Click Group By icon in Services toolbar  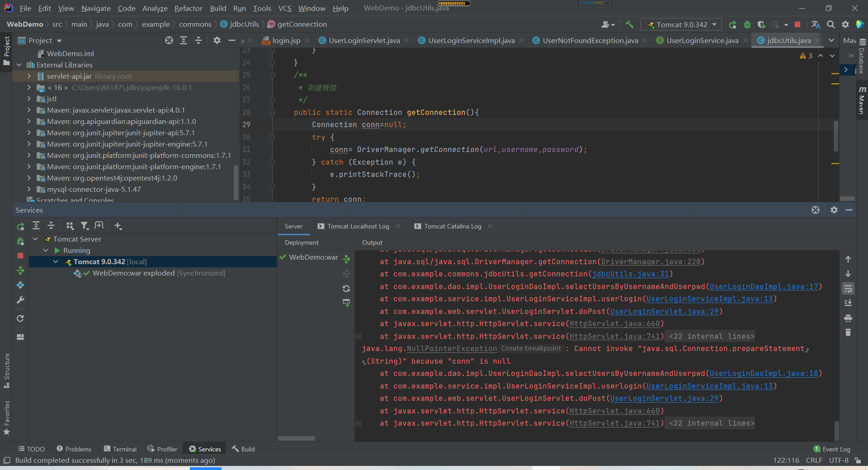coord(70,225)
